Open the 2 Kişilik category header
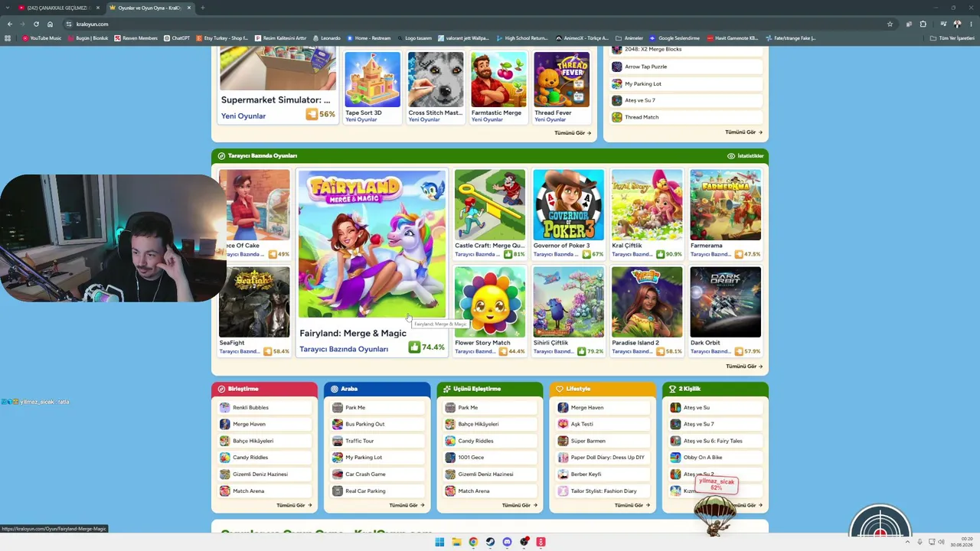This screenshot has width=980, height=551. (715, 389)
